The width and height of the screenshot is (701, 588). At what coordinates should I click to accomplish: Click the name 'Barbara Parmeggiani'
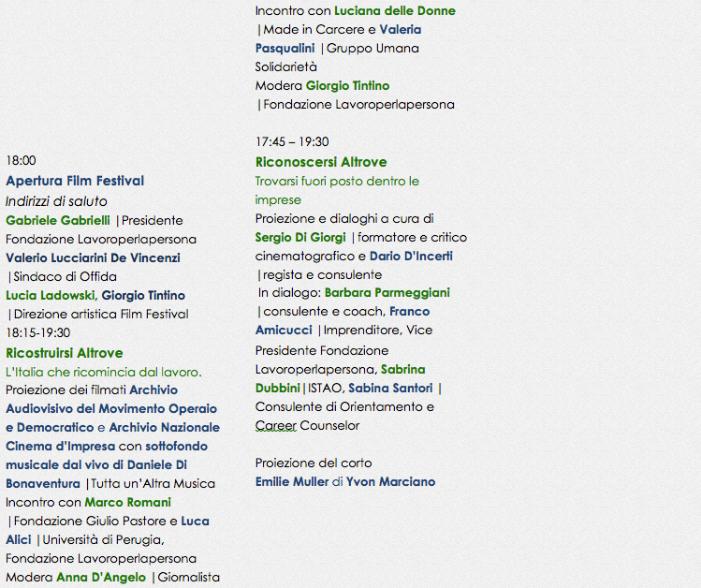[x=387, y=293]
